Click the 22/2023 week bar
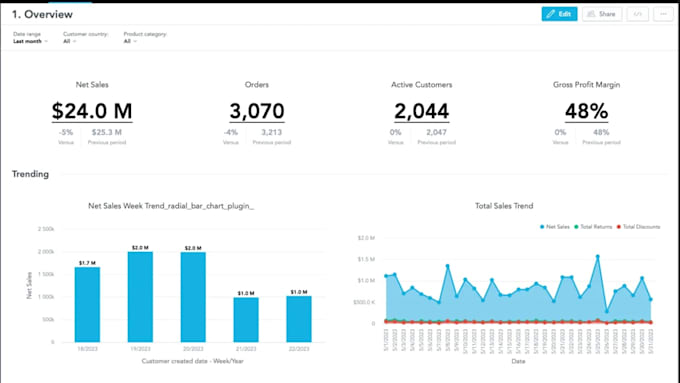This screenshot has width=680, height=383. pyautogui.click(x=299, y=319)
